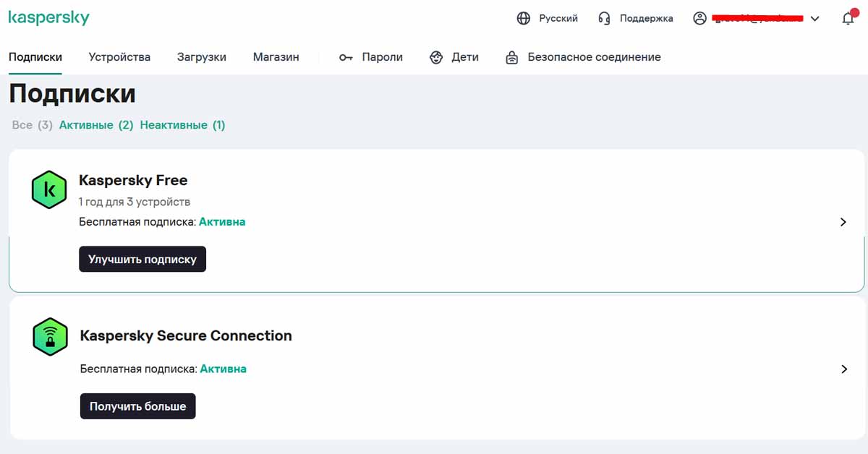Switch to the Загрузки tab

coord(202,57)
